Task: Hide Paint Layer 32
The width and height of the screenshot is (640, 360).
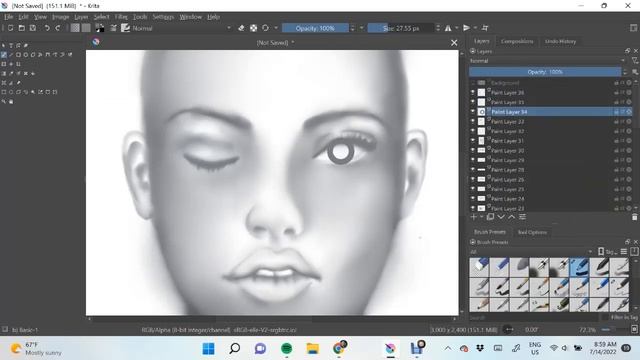Action: point(473,131)
